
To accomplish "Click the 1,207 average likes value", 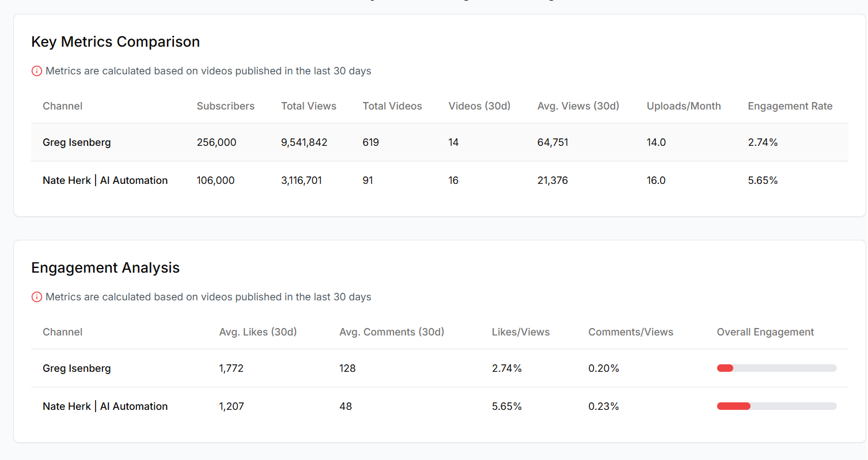I will click(x=232, y=406).
